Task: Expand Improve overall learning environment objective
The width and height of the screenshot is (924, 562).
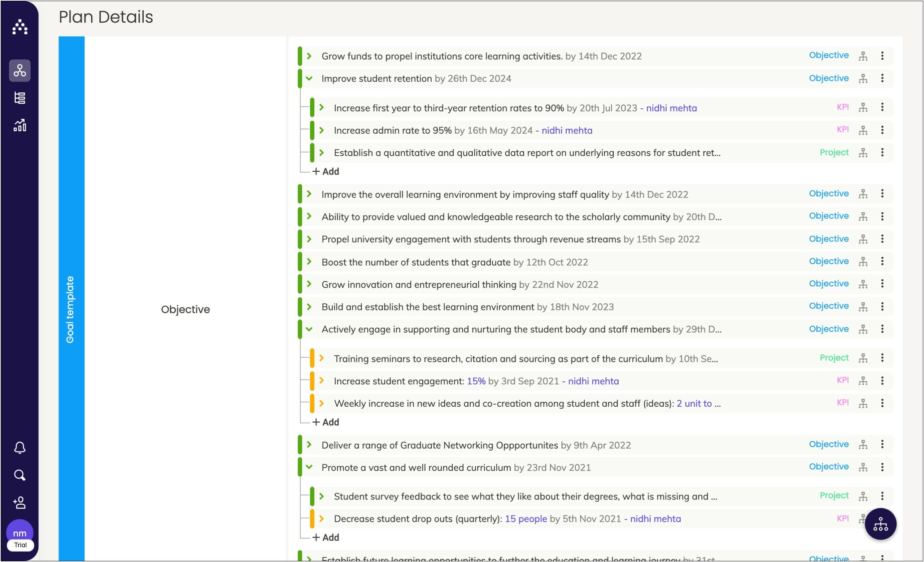Action: tap(309, 194)
